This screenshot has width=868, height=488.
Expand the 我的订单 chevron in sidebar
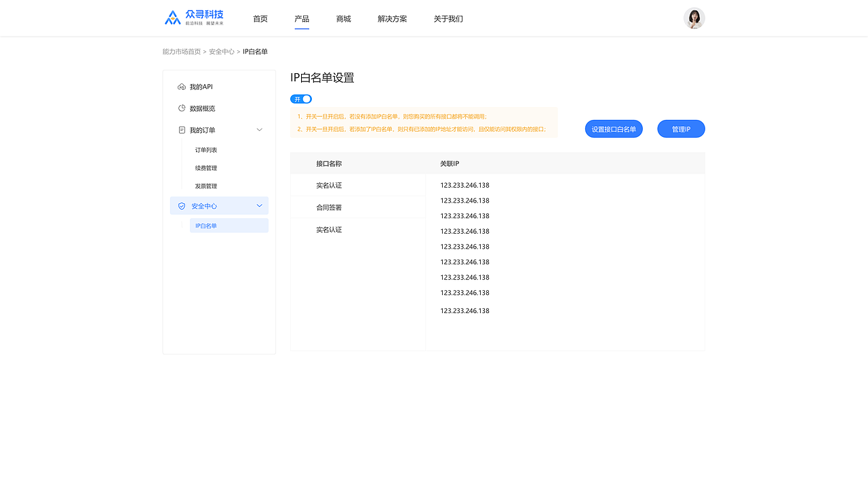[259, 129]
